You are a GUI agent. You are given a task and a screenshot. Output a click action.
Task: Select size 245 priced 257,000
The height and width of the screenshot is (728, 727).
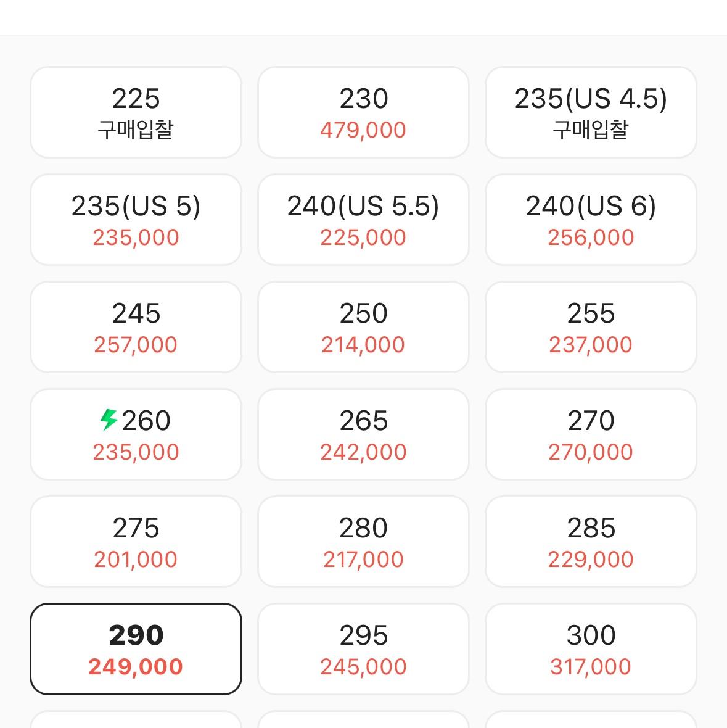point(136,327)
